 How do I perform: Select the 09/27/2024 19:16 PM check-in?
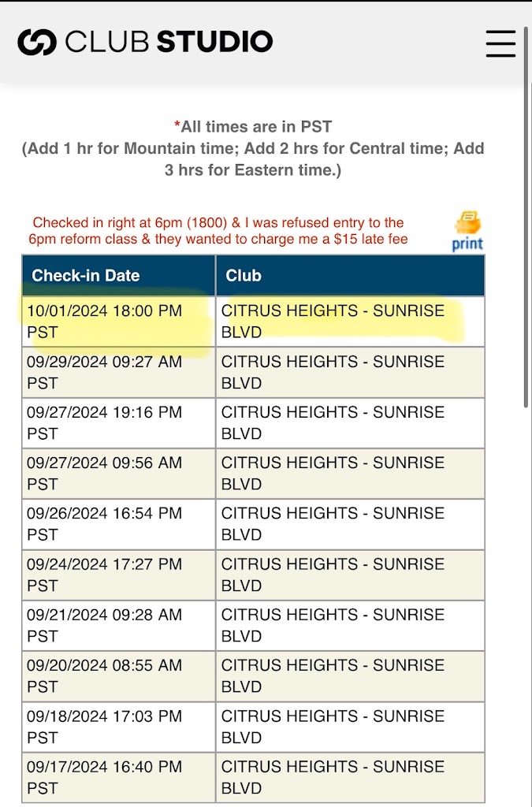[x=104, y=422]
